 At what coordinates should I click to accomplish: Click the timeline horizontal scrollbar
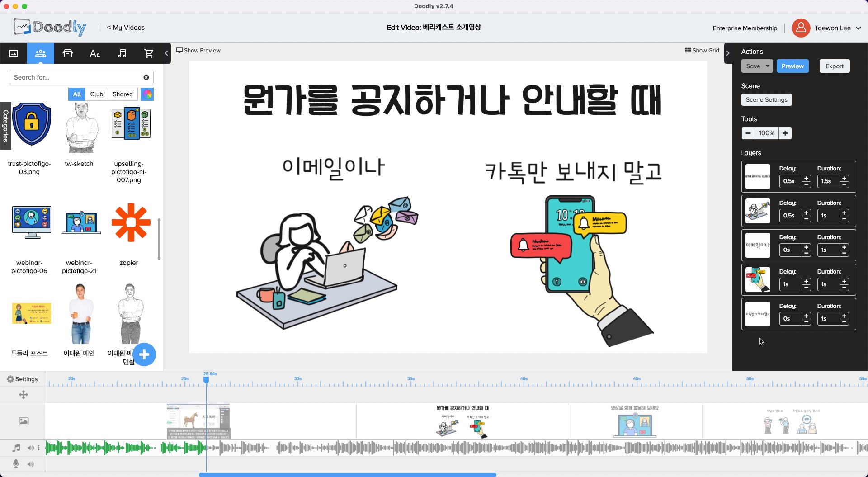347,475
